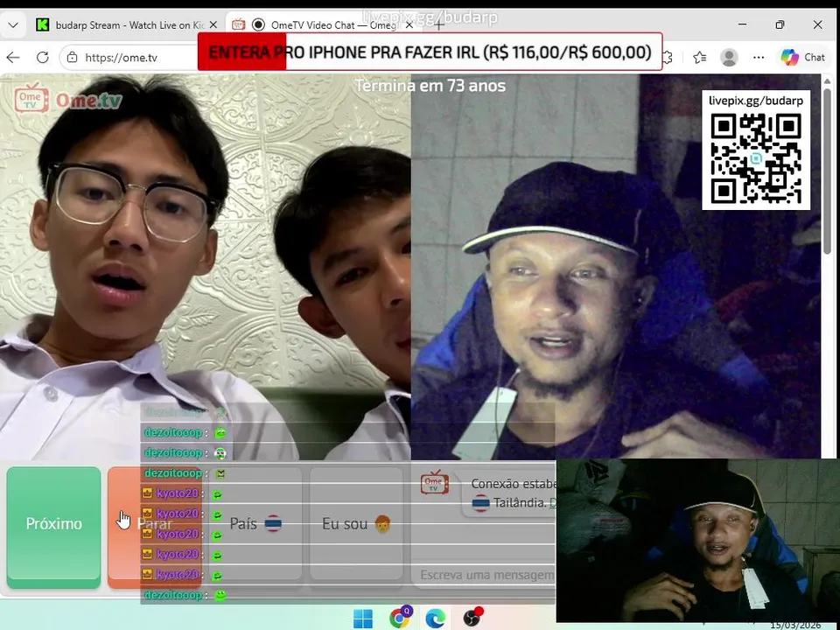The height and width of the screenshot is (630, 840).
Task: Reload the page with the refresh icon
Action: [42, 58]
